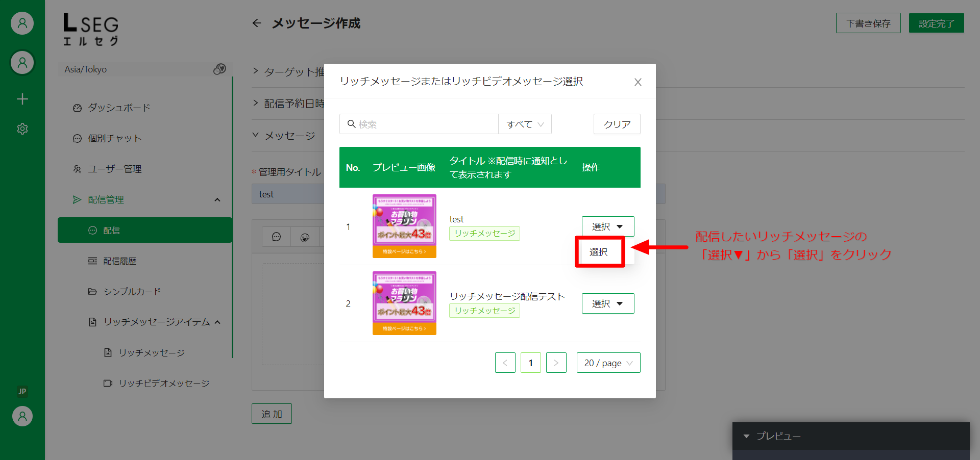Click the JP language badge
980x460 pixels.
click(22, 392)
